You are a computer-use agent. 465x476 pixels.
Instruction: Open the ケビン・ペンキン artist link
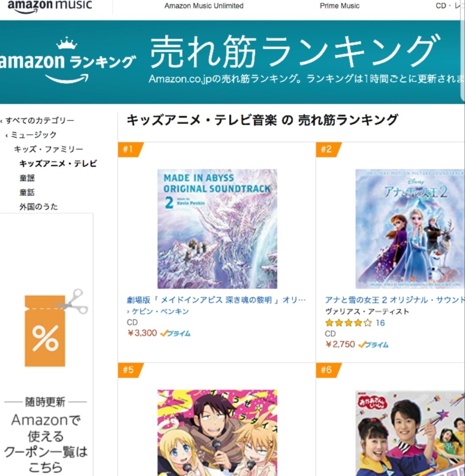click(160, 311)
